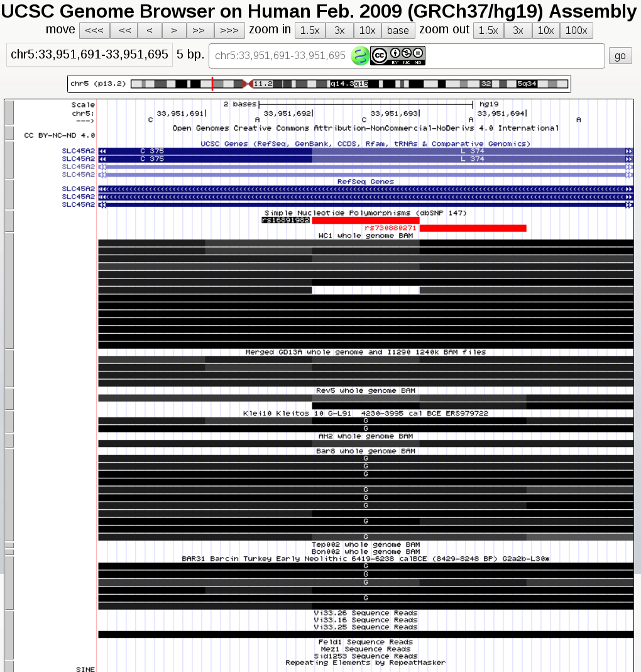Screen dimensions: 641x672
Task: Click the red bar beside rs730880271
Action: click(x=473, y=228)
